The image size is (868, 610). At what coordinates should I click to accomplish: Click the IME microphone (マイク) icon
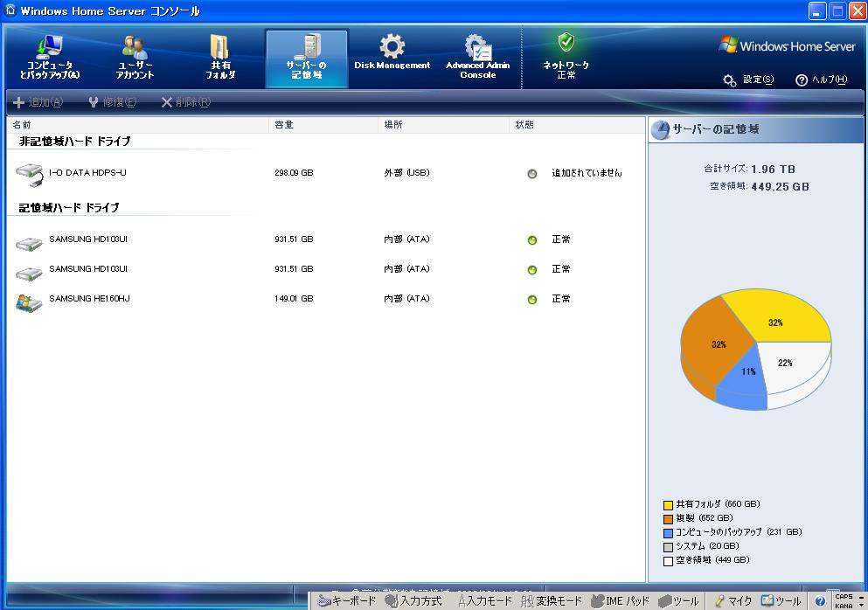pyautogui.click(x=719, y=601)
